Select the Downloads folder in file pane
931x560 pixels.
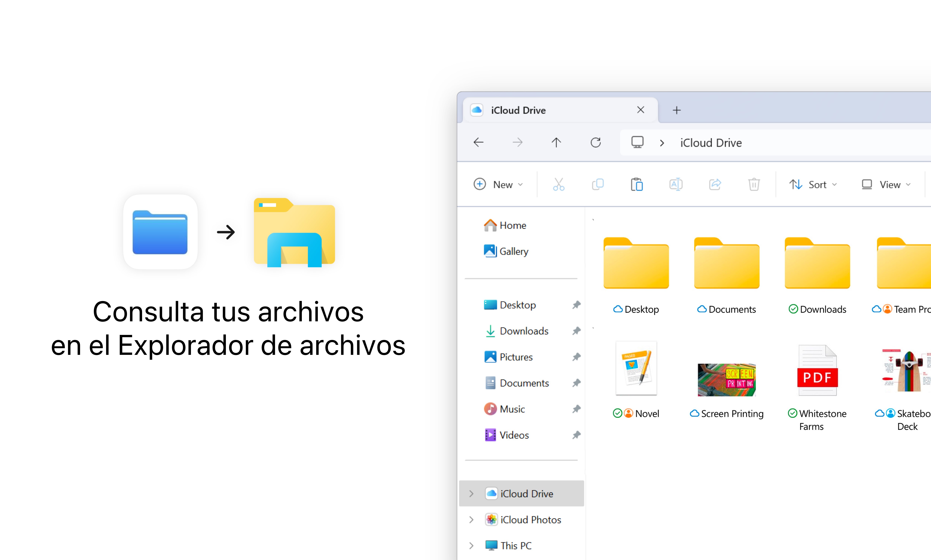pyautogui.click(x=817, y=276)
